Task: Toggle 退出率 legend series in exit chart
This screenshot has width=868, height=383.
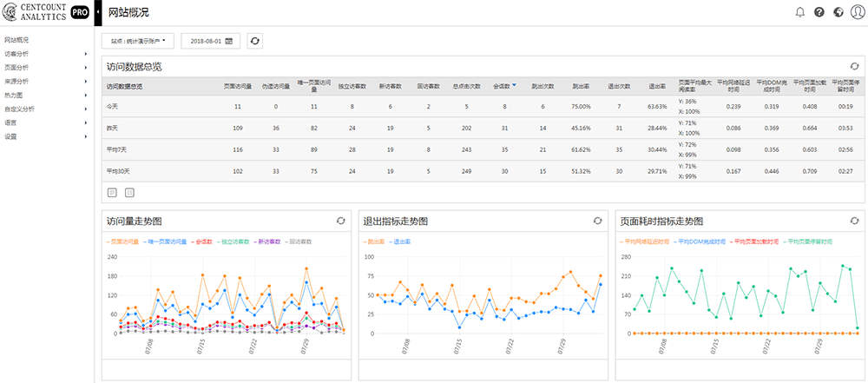Action: [x=399, y=241]
